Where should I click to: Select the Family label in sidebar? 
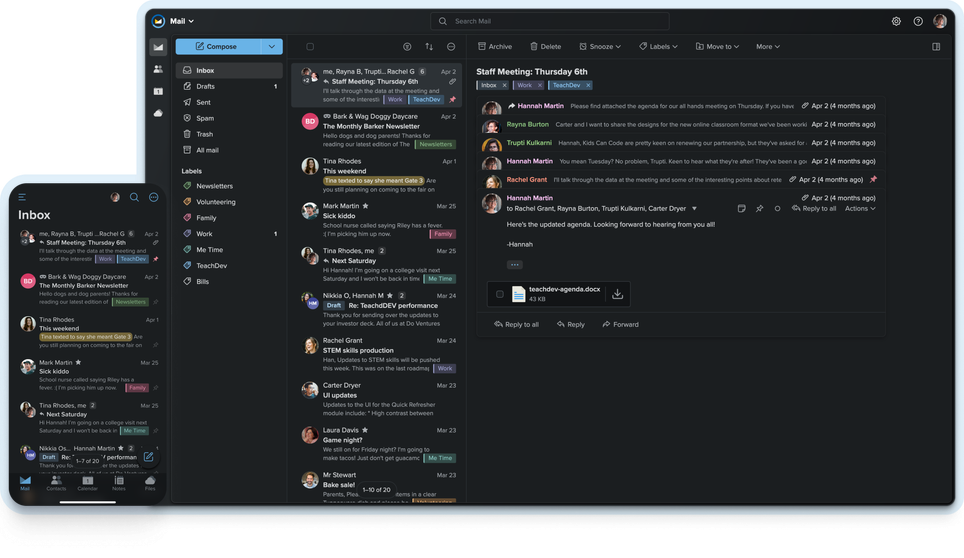pyautogui.click(x=229, y=218)
